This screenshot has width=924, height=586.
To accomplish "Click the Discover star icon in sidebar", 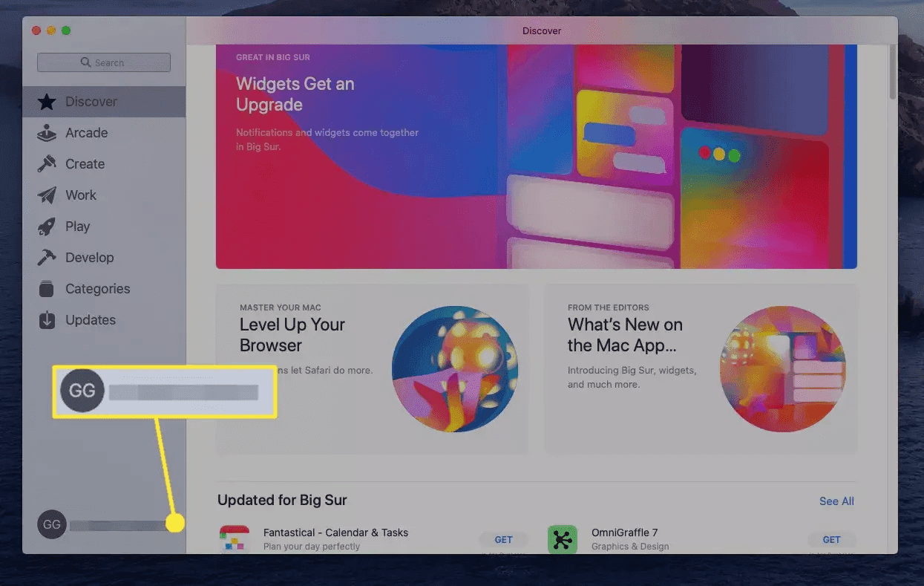I will click(x=47, y=102).
